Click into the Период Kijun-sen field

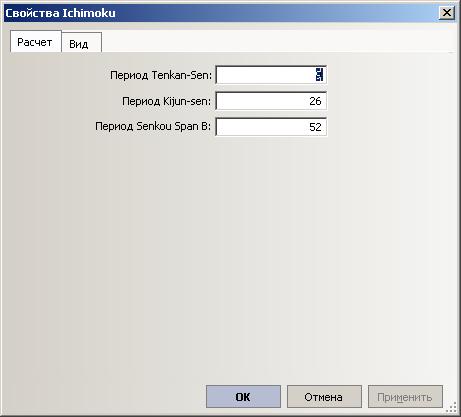coord(271,101)
